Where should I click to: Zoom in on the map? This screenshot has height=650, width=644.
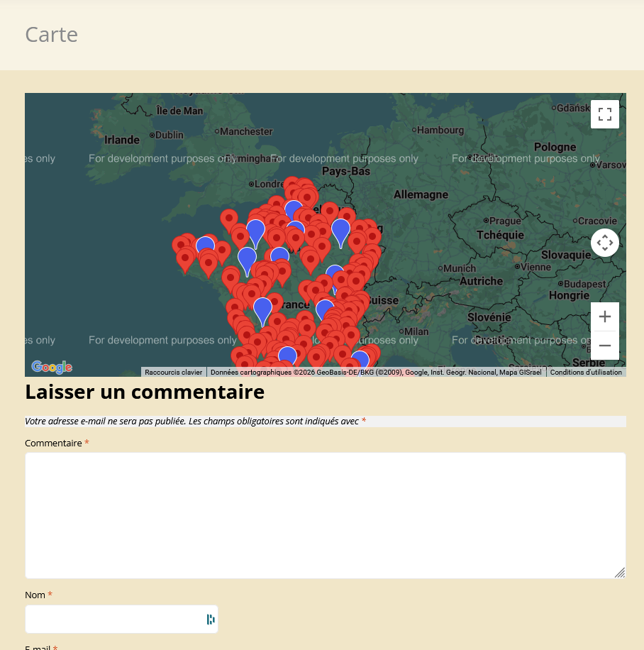point(604,316)
